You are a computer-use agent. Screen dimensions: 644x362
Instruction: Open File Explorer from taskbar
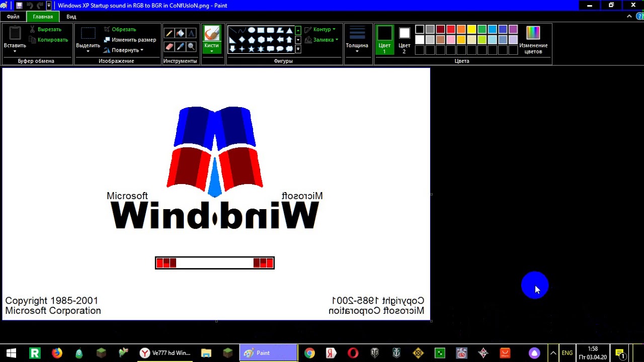click(x=206, y=353)
